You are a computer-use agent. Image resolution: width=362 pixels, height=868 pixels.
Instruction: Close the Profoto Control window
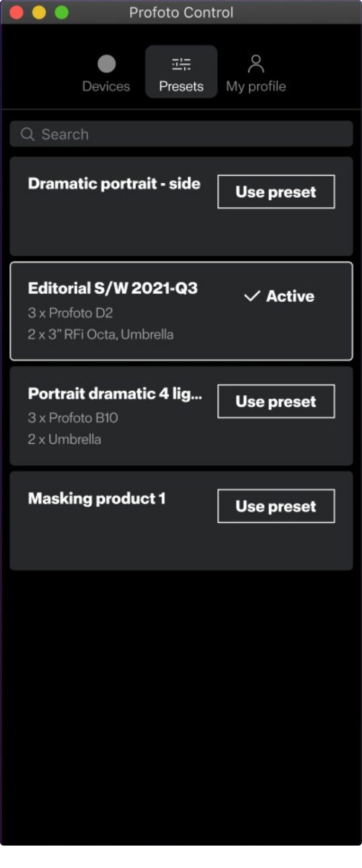pos(16,13)
